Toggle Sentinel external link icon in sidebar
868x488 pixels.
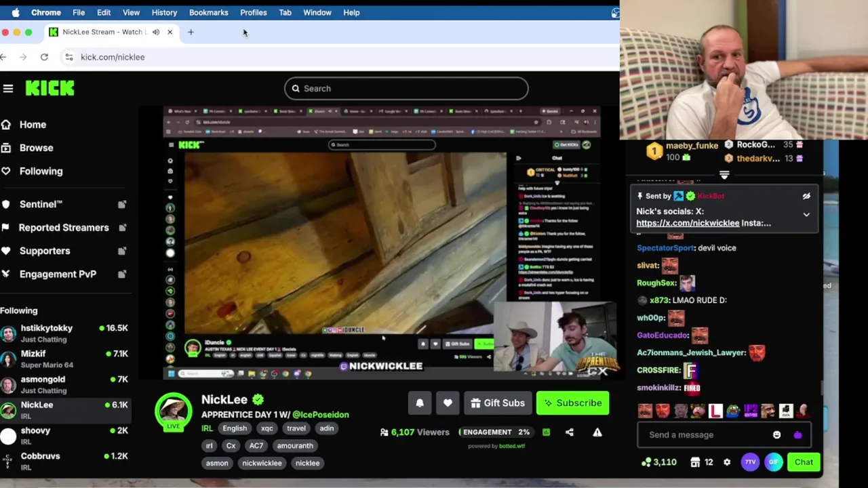coord(122,204)
